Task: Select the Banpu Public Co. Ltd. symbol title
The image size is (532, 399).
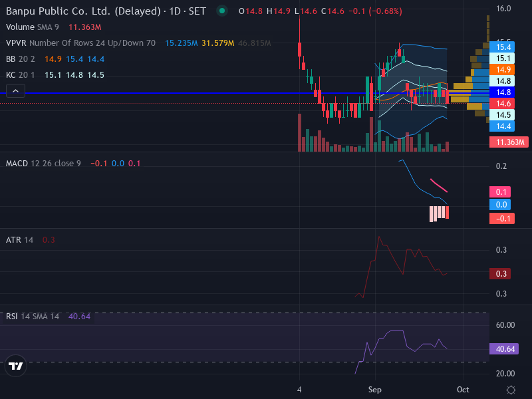Action: [x=106, y=11]
